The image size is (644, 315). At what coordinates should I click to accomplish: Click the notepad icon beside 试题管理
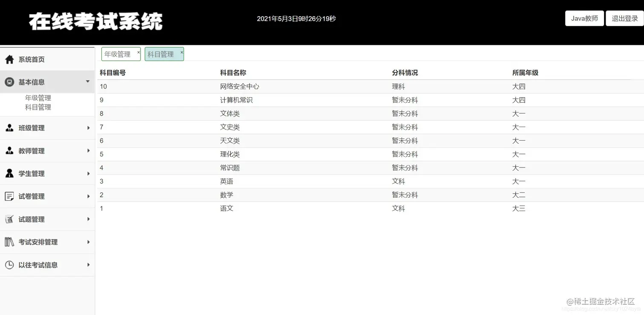pos(9,219)
